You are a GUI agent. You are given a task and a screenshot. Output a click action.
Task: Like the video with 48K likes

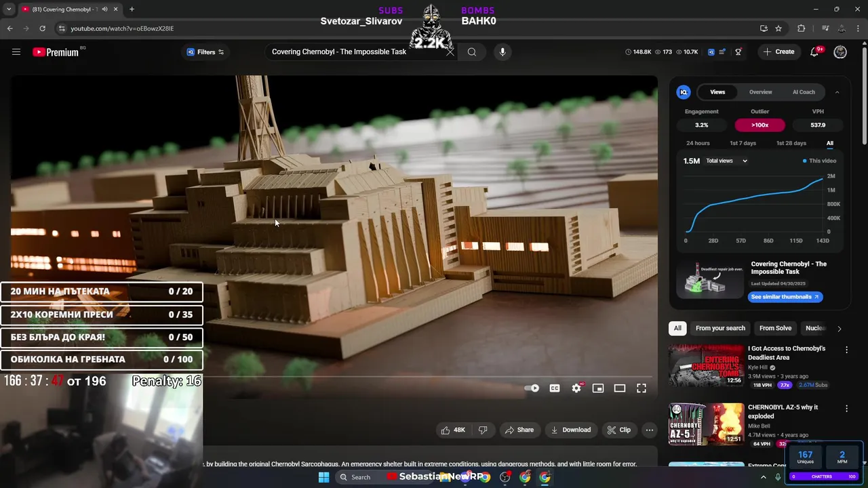pyautogui.click(x=453, y=430)
